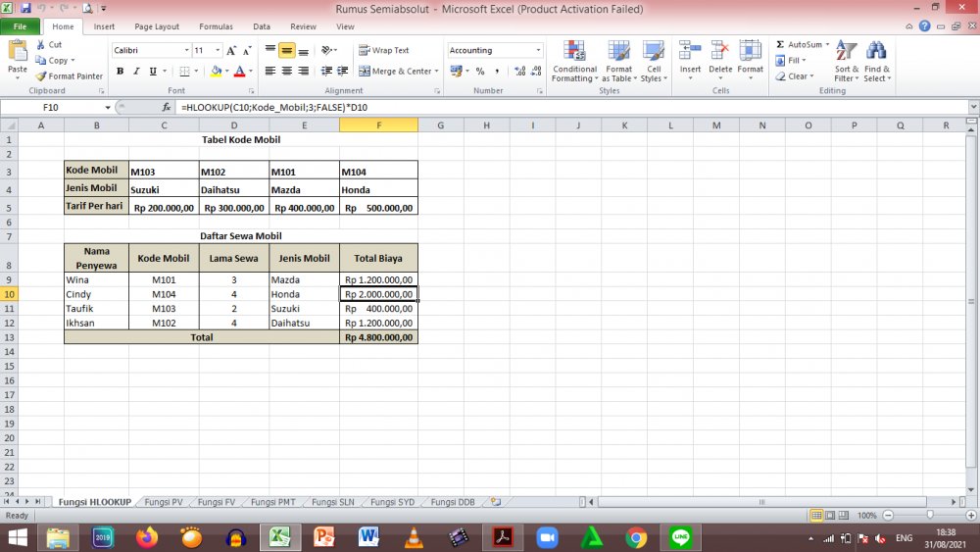
Task: Open Number dialog launcher
Action: click(x=539, y=91)
